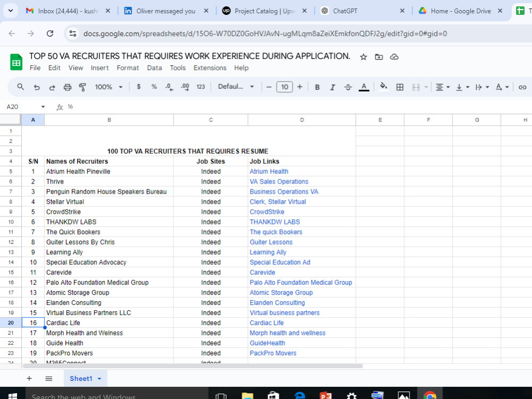Select column D header

(302, 120)
